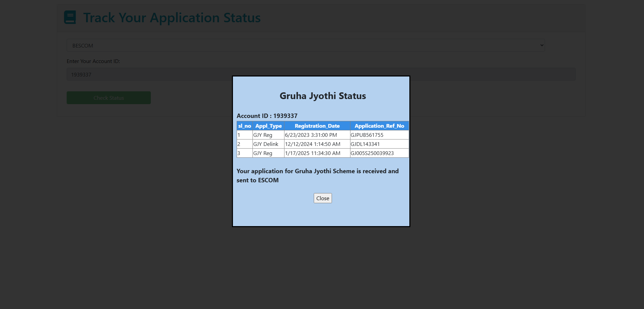The height and width of the screenshot is (309, 644).
Task: Click the application received status message
Action: 317,176
